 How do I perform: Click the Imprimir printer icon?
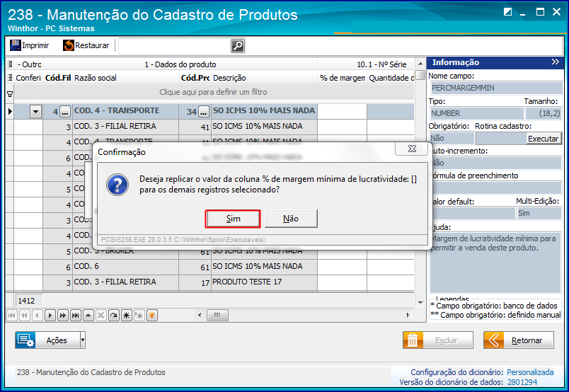coord(16,45)
